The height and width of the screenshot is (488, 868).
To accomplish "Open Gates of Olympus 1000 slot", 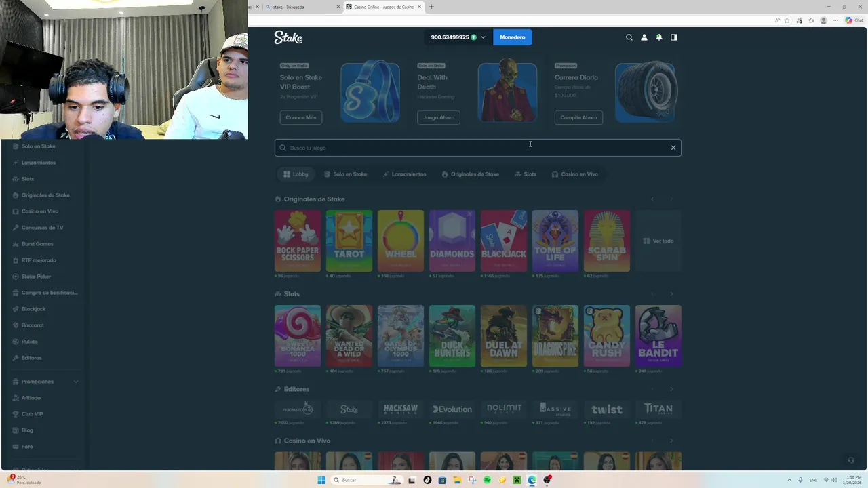I will pos(401,335).
